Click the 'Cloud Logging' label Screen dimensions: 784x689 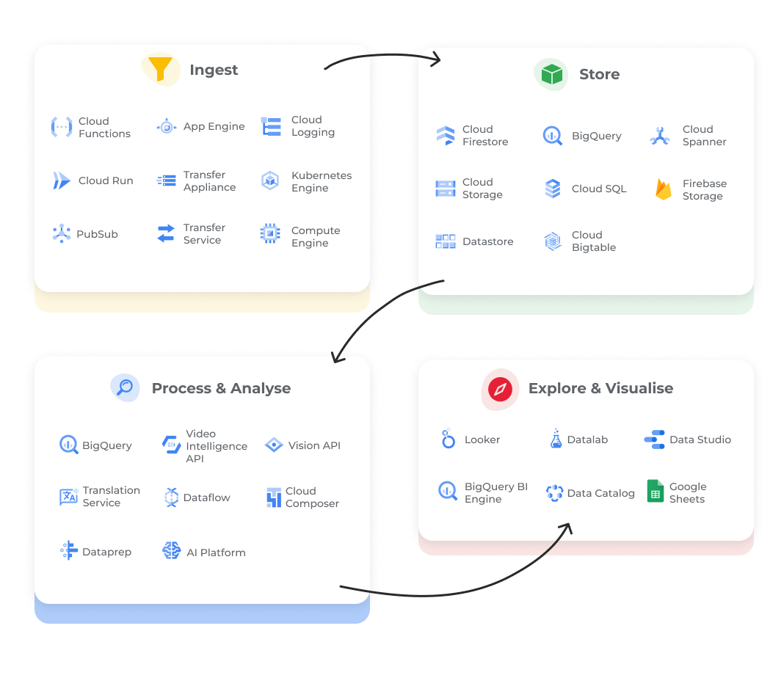point(313,126)
